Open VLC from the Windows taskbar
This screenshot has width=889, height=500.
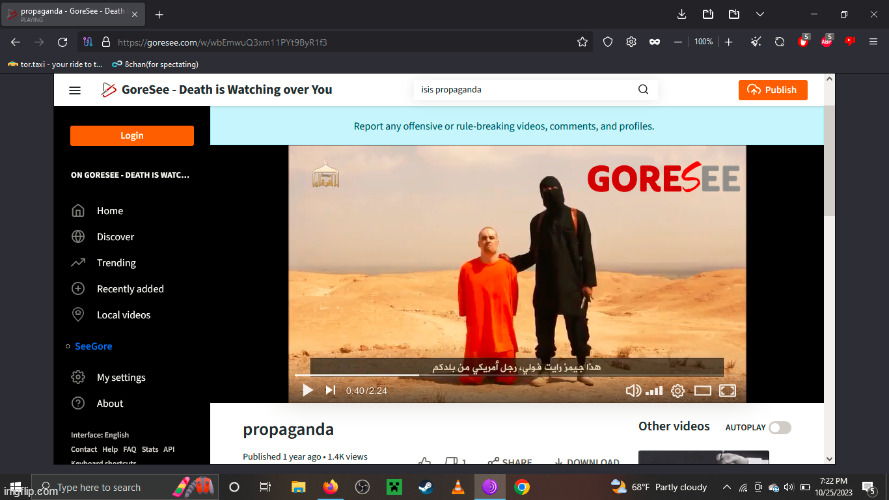click(458, 487)
